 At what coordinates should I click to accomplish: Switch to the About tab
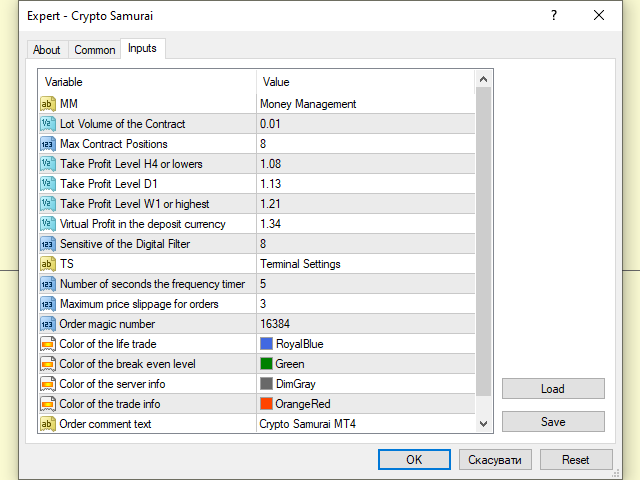(x=47, y=50)
